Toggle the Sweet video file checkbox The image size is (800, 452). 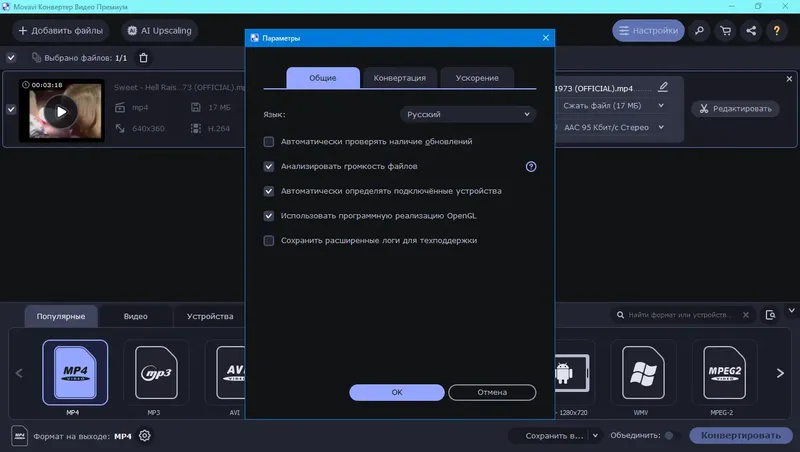pyautogui.click(x=11, y=109)
